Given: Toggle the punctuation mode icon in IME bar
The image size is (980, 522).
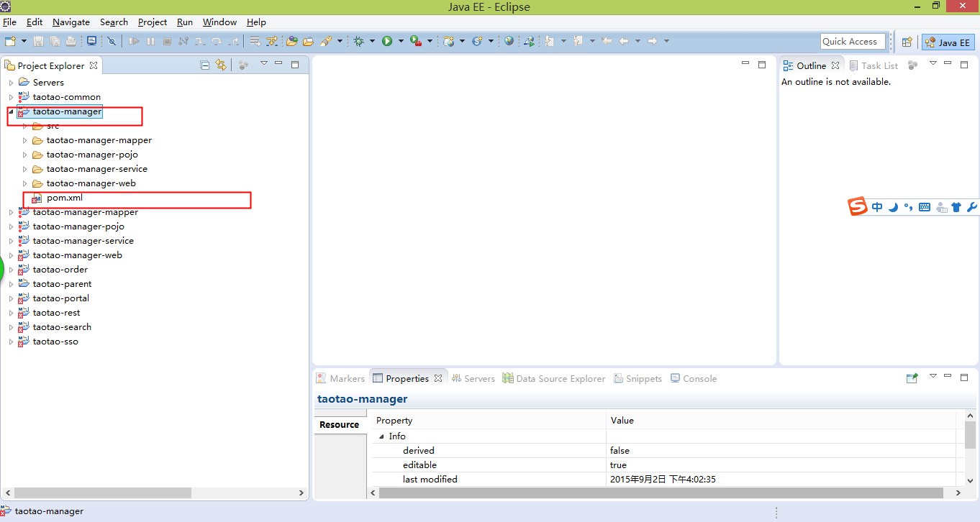Looking at the screenshot, I should point(909,207).
